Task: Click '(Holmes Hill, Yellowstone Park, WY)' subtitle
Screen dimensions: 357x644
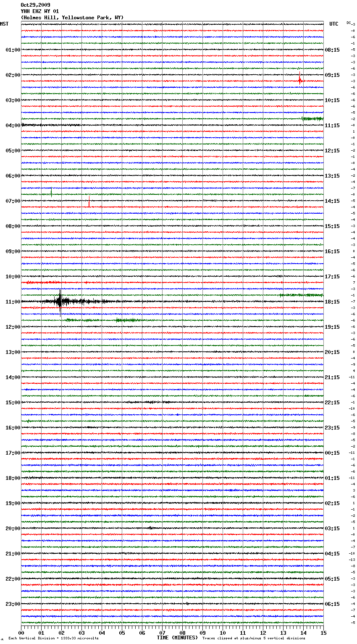Action: tap(72, 18)
